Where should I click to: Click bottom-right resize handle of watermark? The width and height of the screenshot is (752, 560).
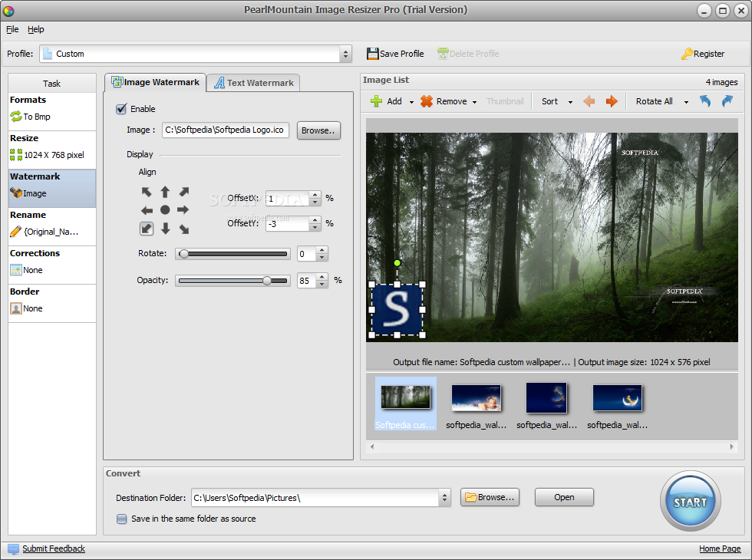click(x=423, y=334)
